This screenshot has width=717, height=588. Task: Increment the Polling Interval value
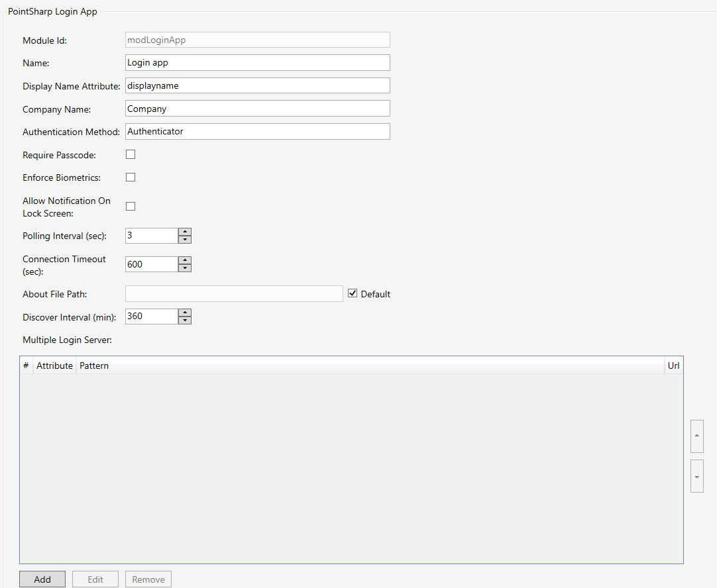(x=185, y=232)
